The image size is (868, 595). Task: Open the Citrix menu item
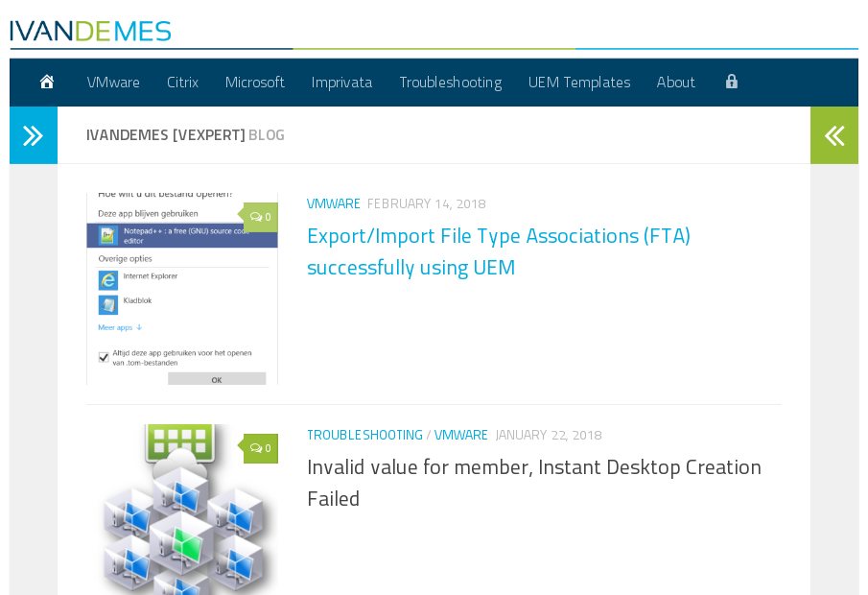[x=182, y=82]
